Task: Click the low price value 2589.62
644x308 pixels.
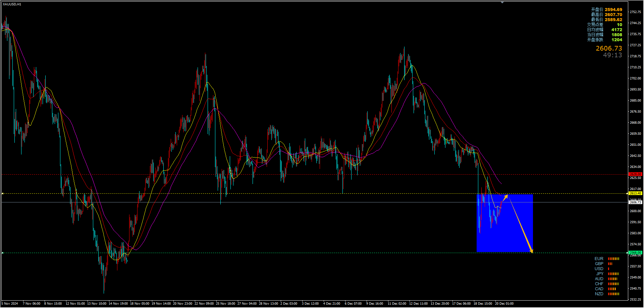Action: [613, 20]
